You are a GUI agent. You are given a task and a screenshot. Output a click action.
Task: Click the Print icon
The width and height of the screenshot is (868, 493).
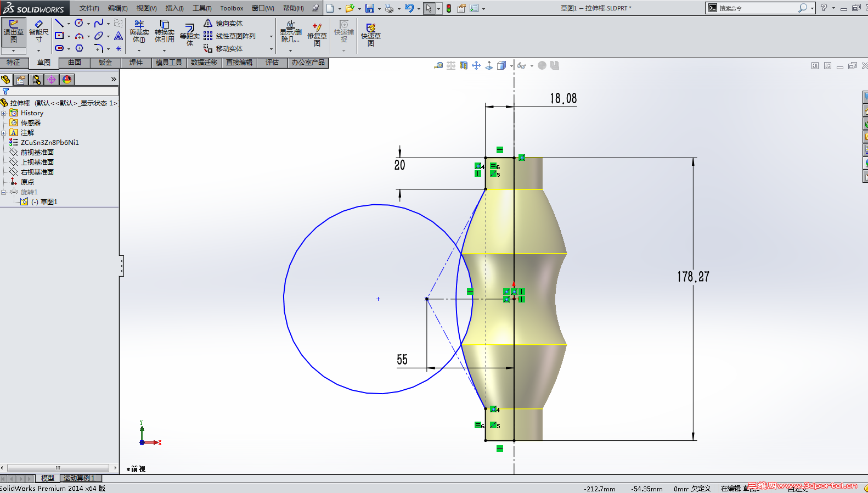point(389,8)
